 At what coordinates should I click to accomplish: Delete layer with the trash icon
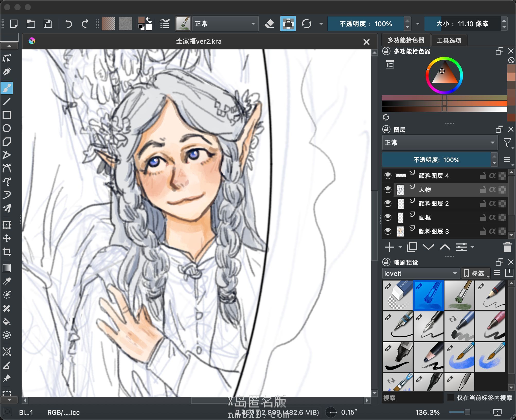(x=507, y=247)
